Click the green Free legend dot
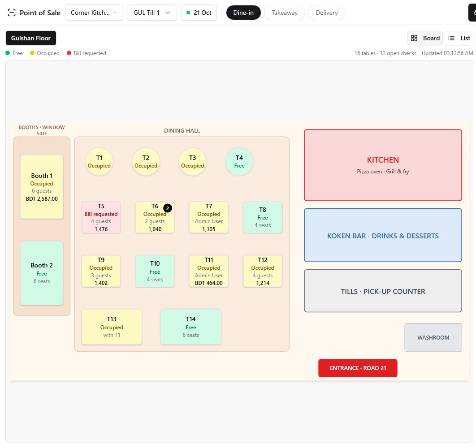Viewport: 476px width, 448px height. (8, 53)
